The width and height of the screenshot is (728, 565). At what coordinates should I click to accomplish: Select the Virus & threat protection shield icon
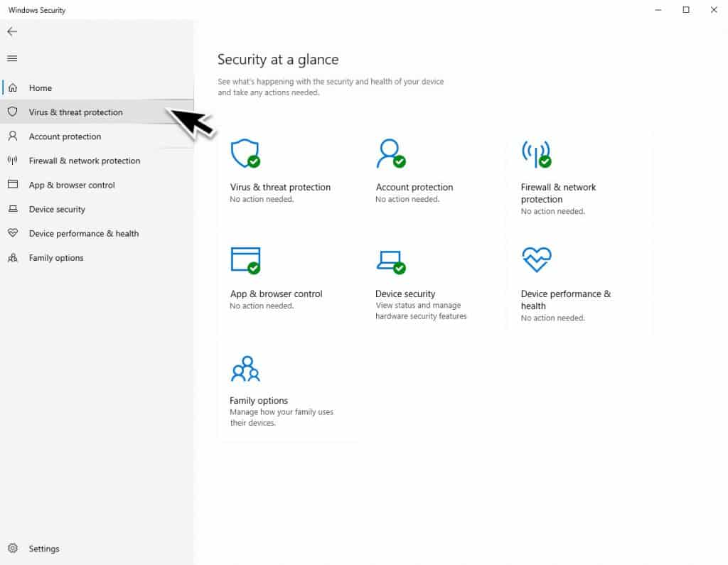[x=14, y=112]
